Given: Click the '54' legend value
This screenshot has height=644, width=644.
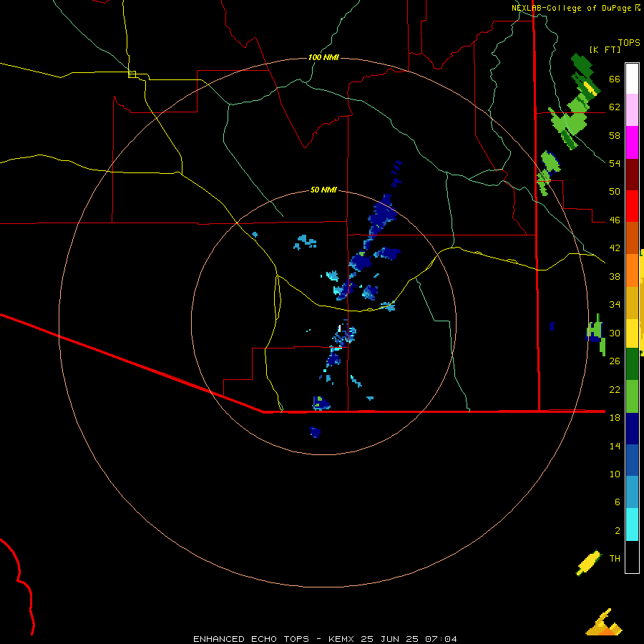Looking at the screenshot, I should (x=615, y=163).
